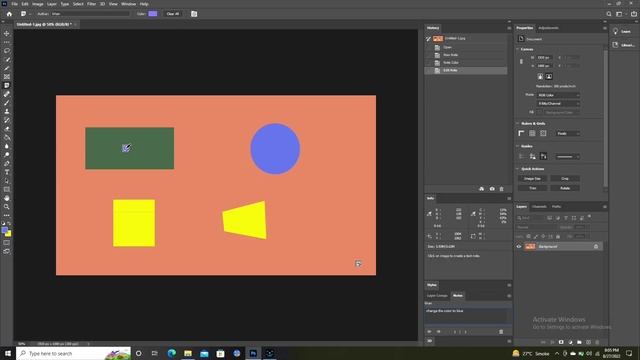Collapse the Rulers & Grids section
The height and width of the screenshot is (360, 640).
click(x=518, y=123)
